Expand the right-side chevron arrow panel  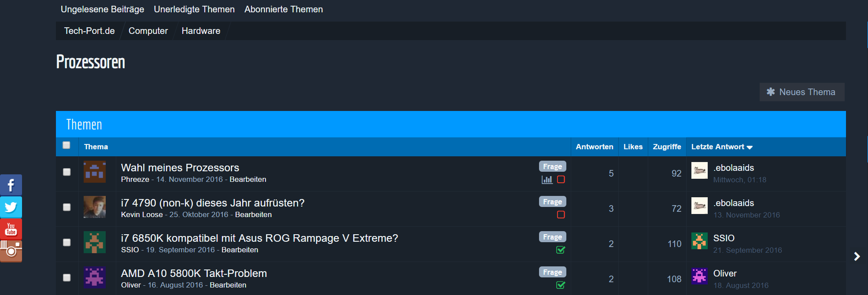pos(857,256)
